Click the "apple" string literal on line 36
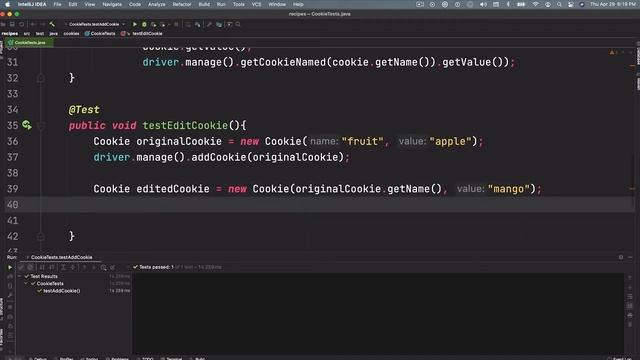 coord(450,141)
